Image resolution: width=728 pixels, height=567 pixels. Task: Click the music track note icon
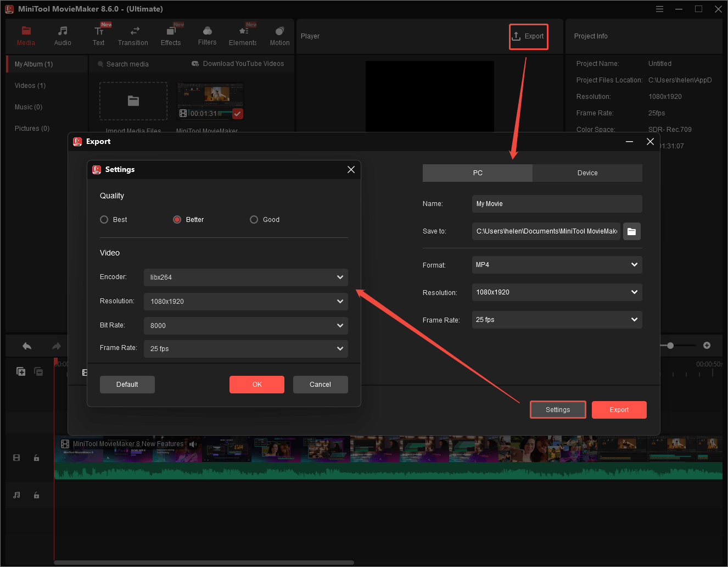coord(16,495)
